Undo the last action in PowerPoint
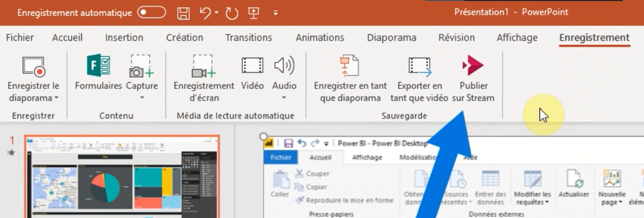644x218 pixels. click(205, 13)
